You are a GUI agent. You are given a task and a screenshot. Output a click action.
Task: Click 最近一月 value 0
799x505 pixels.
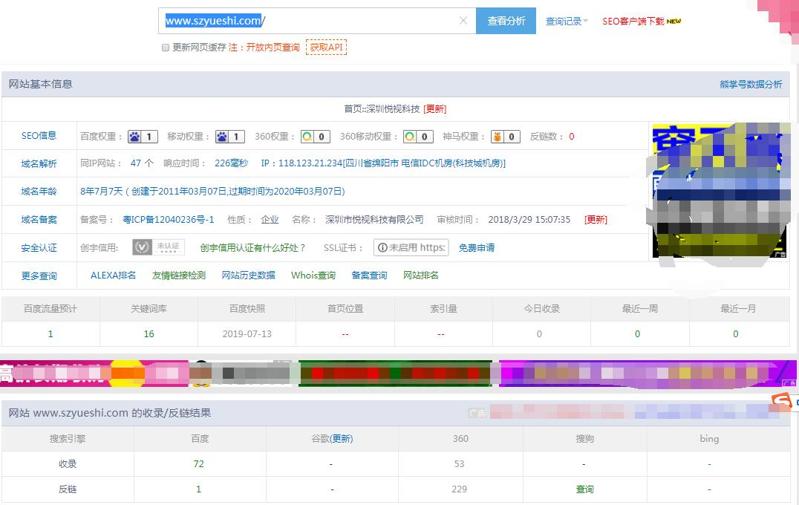click(735, 334)
